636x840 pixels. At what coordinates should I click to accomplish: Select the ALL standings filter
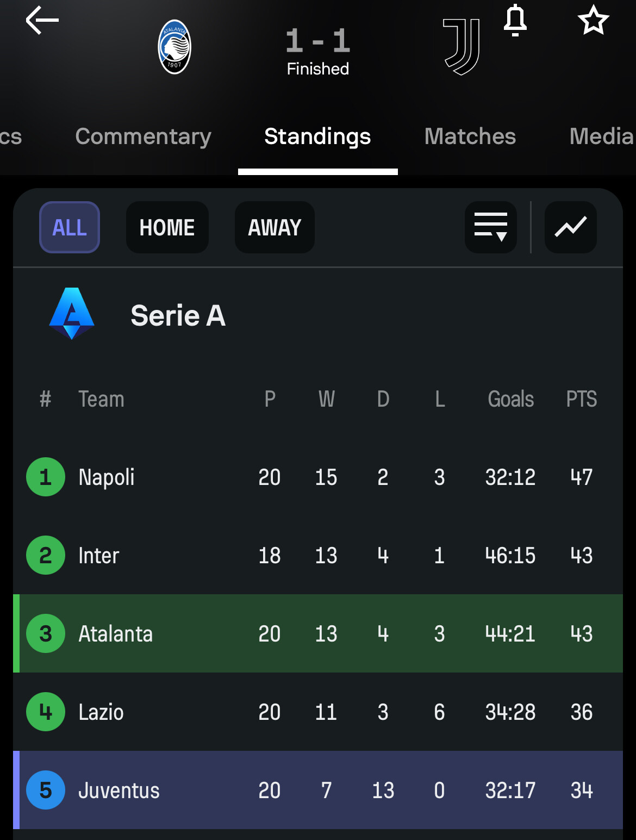click(70, 227)
